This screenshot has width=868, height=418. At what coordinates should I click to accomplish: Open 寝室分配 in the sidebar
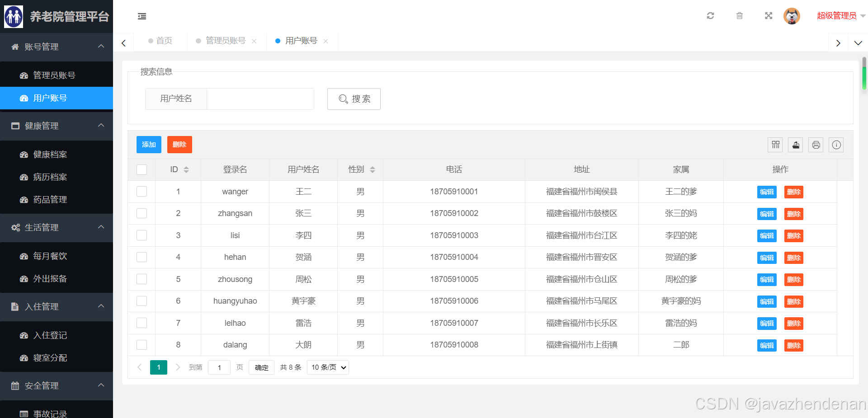coord(57,358)
